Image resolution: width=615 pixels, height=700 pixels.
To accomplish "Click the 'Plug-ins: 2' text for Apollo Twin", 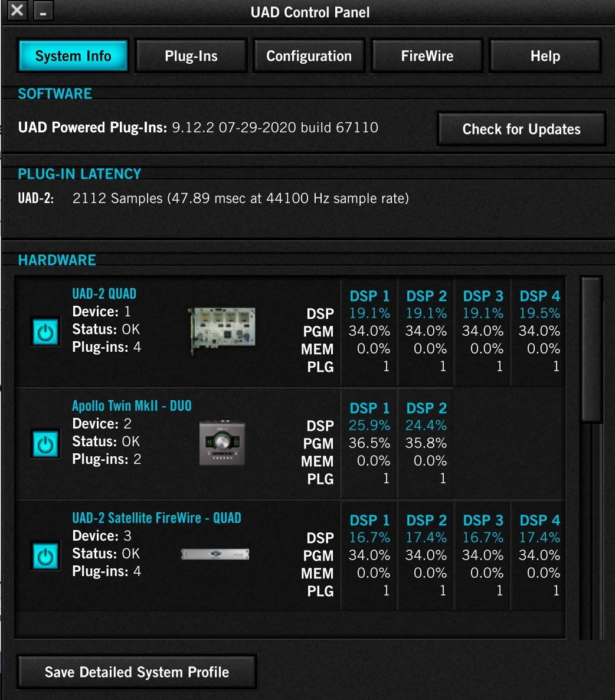I will (x=107, y=459).
